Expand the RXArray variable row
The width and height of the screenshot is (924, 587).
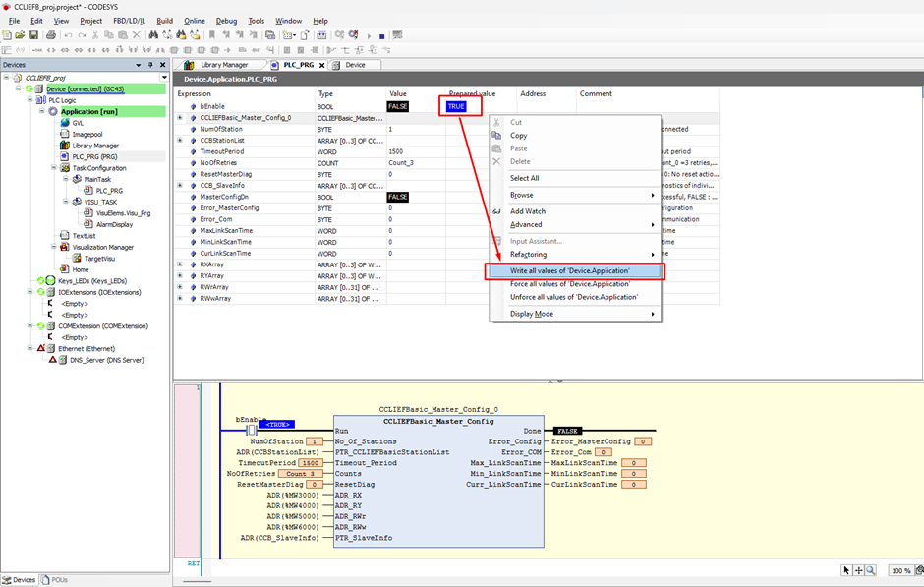[180, 264]
